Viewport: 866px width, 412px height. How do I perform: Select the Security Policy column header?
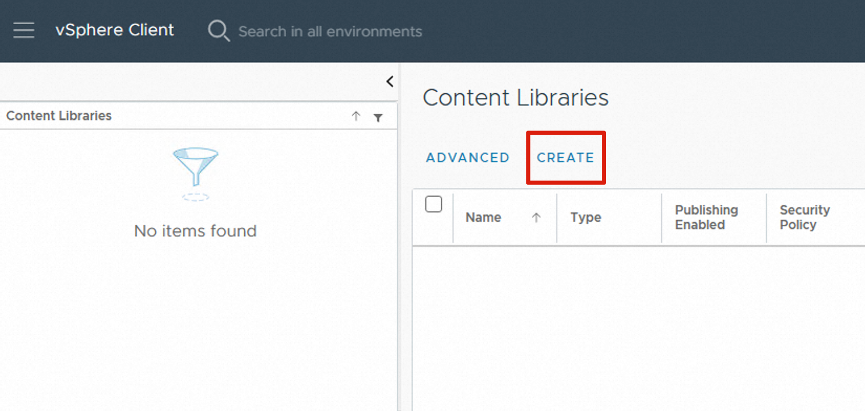click(x=805, y=217)
